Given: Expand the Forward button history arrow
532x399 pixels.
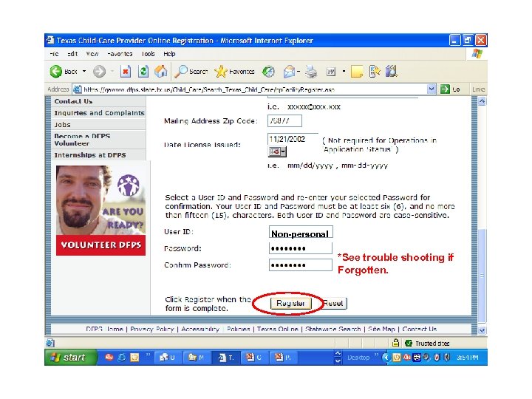Looking at the screenshot, I should [x=112, y=72].
